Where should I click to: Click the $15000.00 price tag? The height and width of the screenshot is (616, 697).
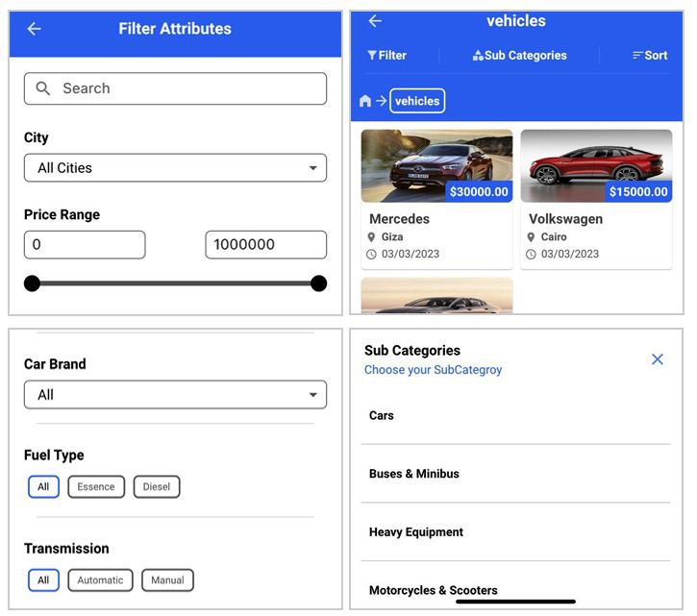[638, 191]
